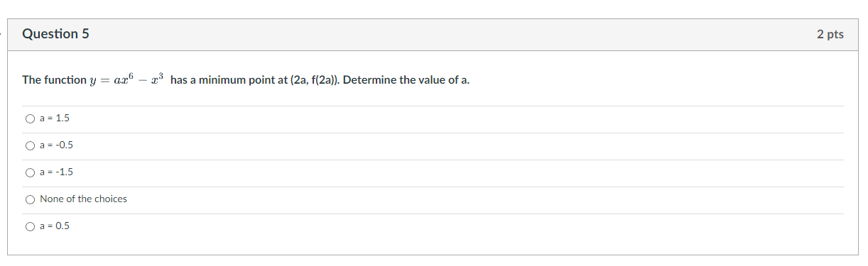Click the "a = -1.5" answer label text
This screenshot has width=868, height=266.
57,172
